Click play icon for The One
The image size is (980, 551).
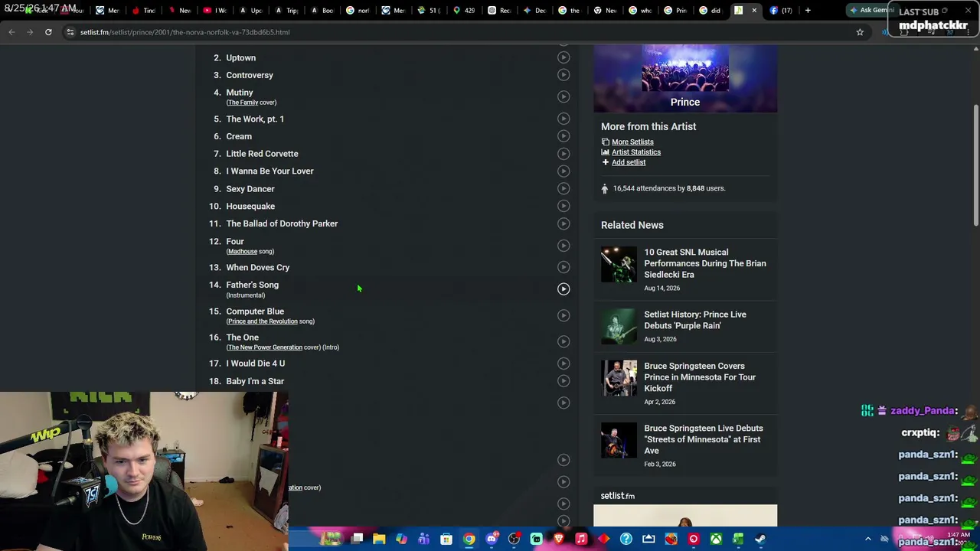click(x=563, y=341)
